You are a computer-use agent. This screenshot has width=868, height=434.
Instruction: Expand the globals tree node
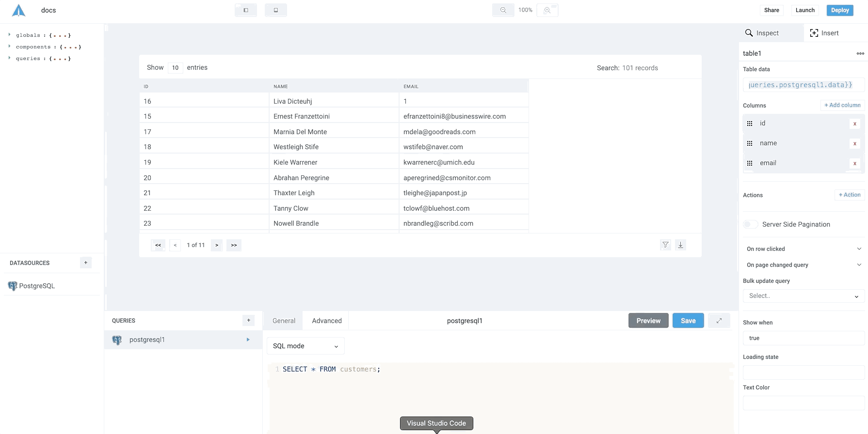pyautogui.click(x=9, y=35)
